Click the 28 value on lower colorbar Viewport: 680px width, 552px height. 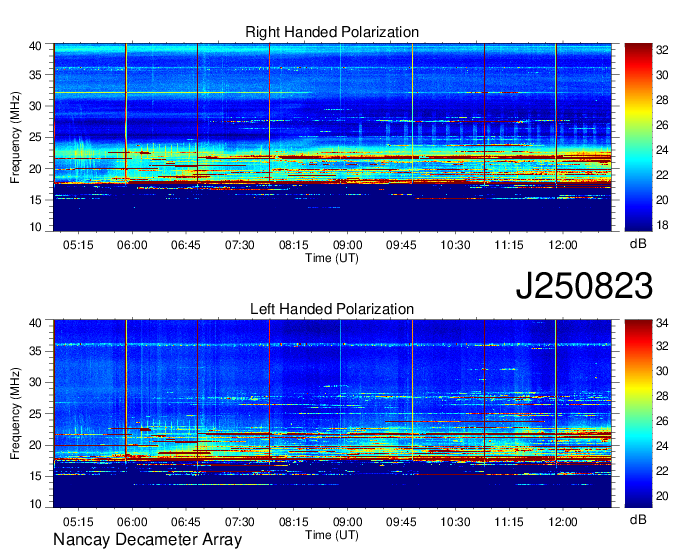click(662, 396)
